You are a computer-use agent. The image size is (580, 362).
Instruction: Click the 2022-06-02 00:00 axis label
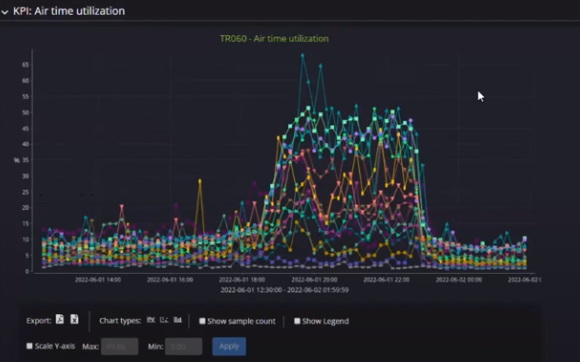[459, 280]
